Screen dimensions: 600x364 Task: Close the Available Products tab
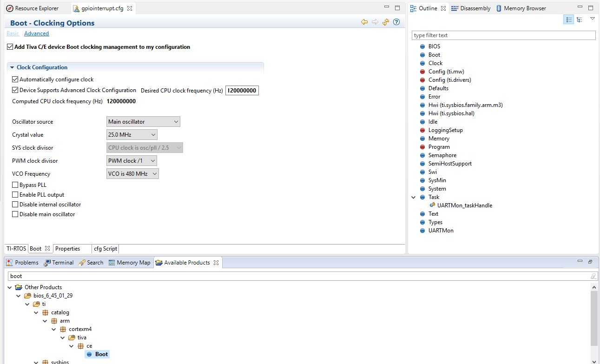216,263
